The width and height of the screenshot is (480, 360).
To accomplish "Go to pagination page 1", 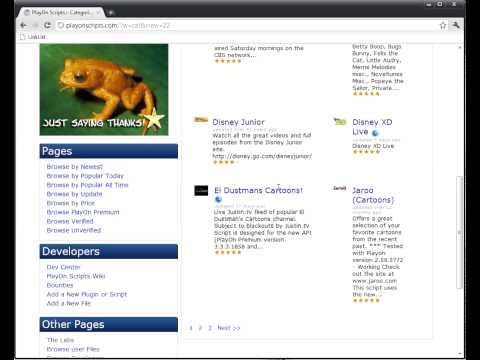I will (191, 328).
